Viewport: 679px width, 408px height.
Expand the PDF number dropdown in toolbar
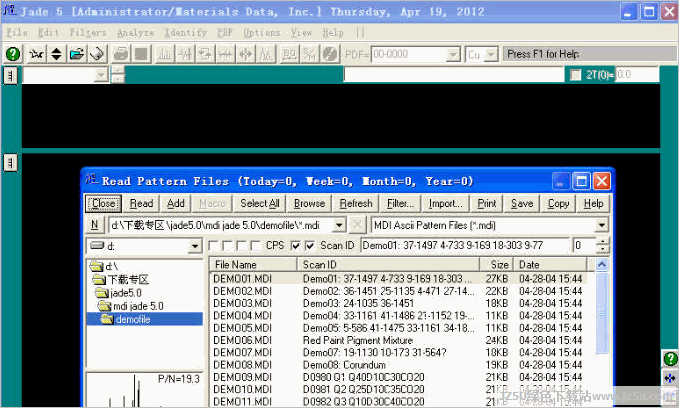(x=453, y=55)
